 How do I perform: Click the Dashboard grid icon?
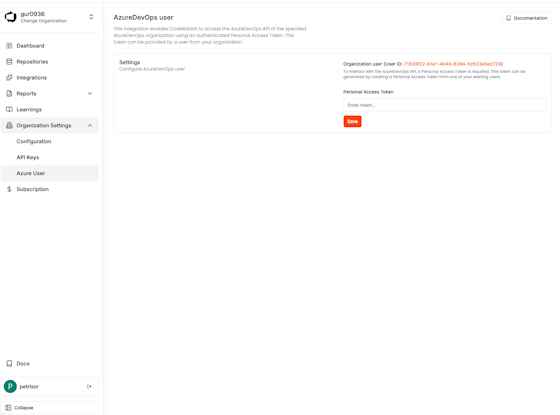tap(9, 46)
